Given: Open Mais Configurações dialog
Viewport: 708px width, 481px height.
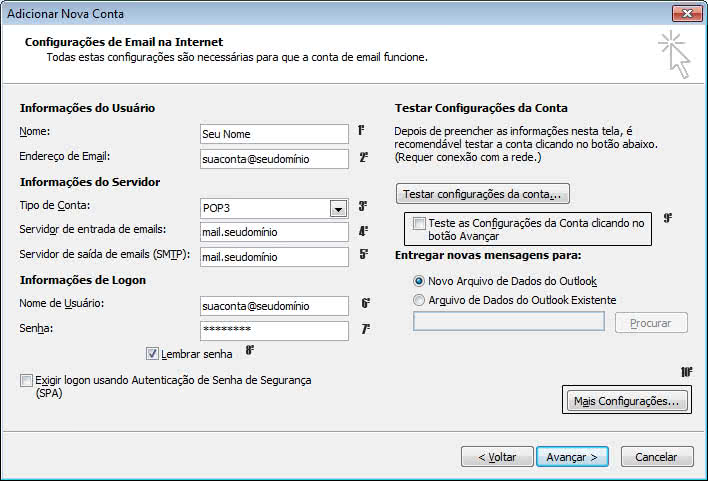Looking at the screenshot, I should pos(627,401).
